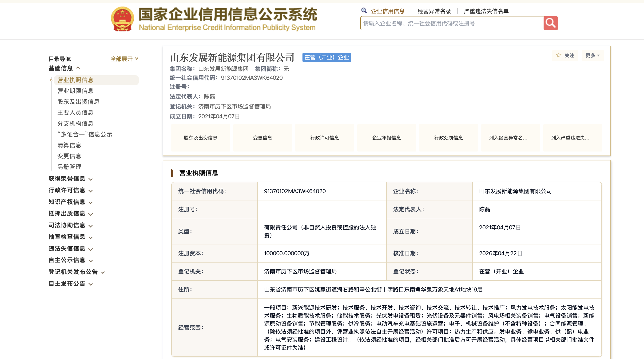644x359 pixels.
Task: Expand the 行政许可信息 sidebar section
Action: (x=71, y=190)
